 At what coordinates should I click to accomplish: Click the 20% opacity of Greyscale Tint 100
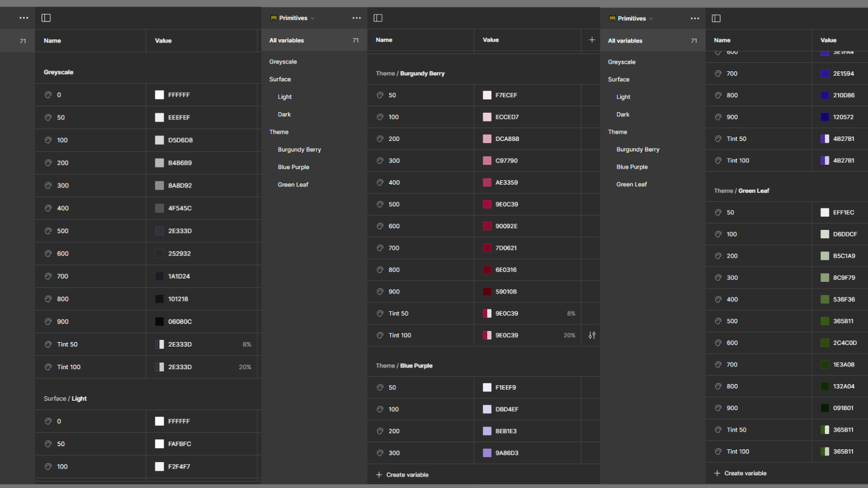[x=245, y=367]
